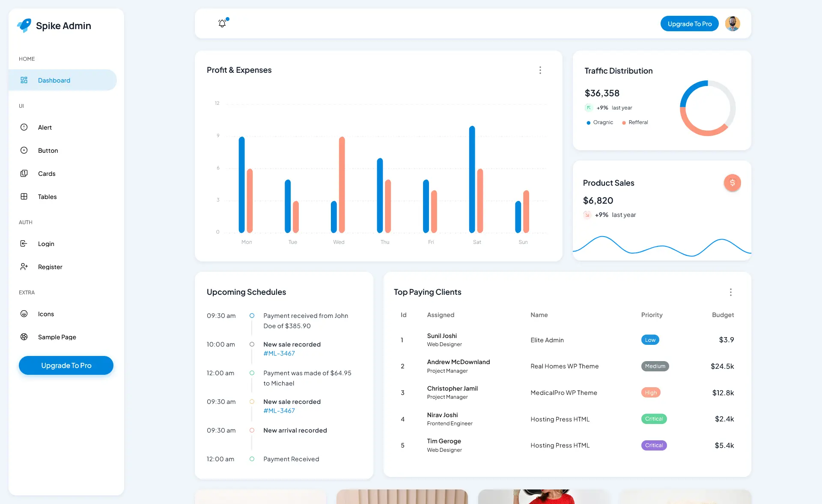Click the sidebar Upgrade To Pro button
This screenshot has width=822, height=504.
(66, 365)
